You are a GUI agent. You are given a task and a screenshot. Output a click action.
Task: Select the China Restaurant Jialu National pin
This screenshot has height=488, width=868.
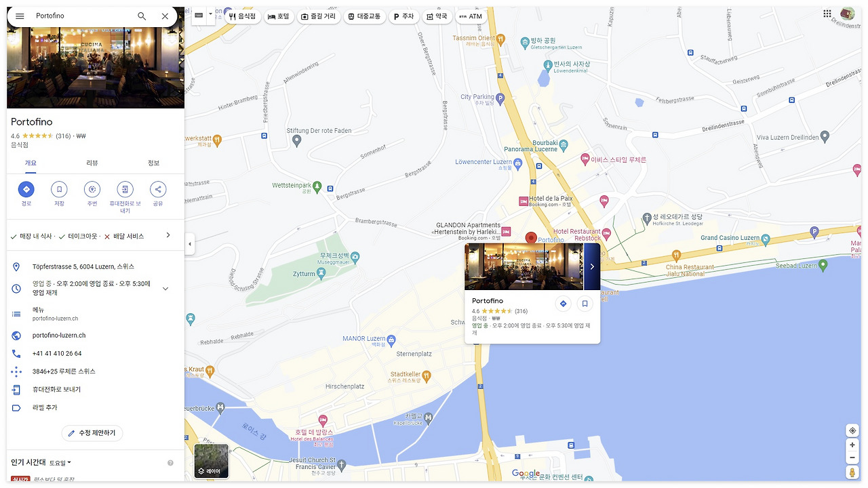click(x=676, y=256)
